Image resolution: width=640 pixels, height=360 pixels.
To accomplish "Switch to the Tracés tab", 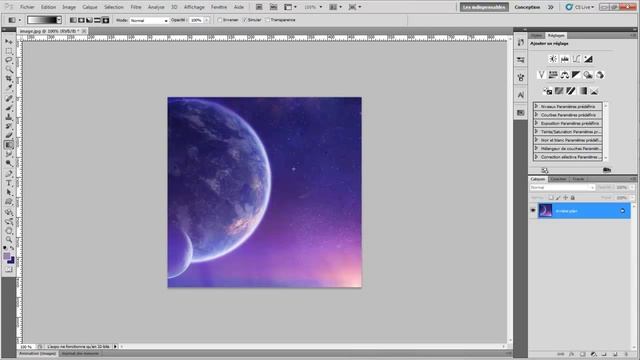I will [x=578, y=179].
